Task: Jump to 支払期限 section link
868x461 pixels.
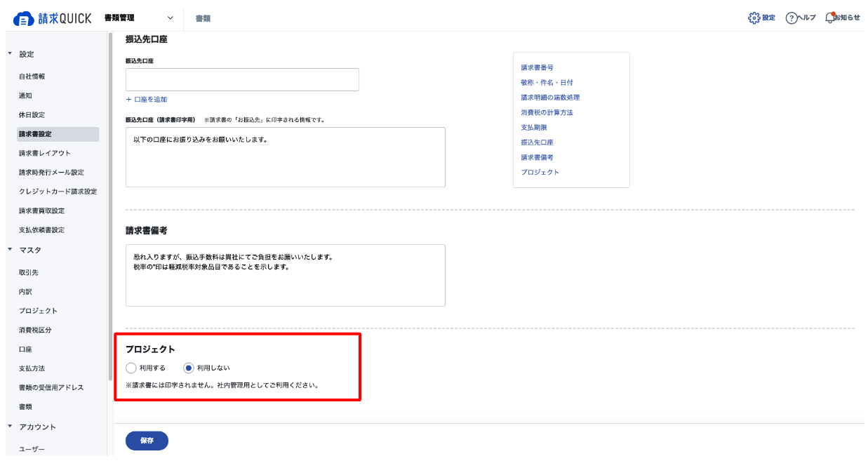Action: click(533, 128)
